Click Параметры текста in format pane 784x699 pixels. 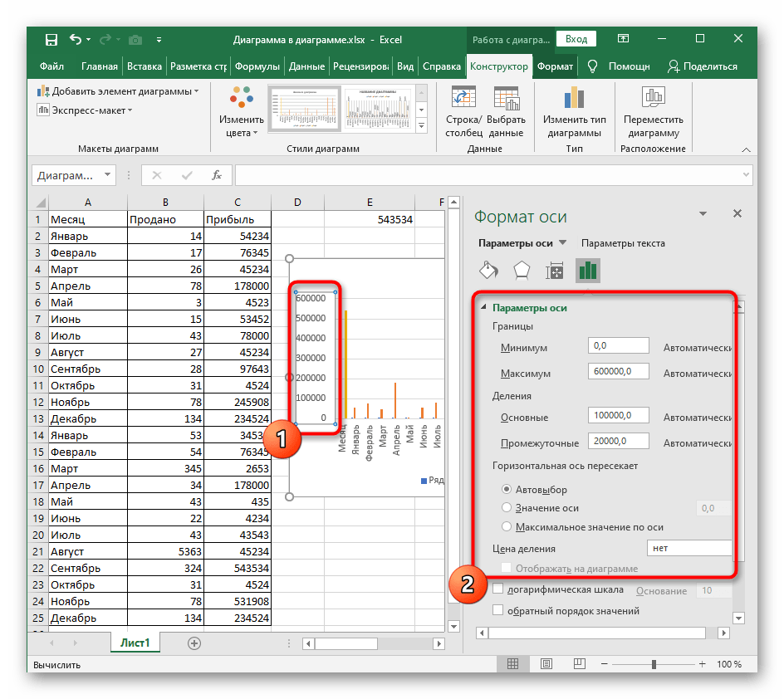[x=623, y=243]
